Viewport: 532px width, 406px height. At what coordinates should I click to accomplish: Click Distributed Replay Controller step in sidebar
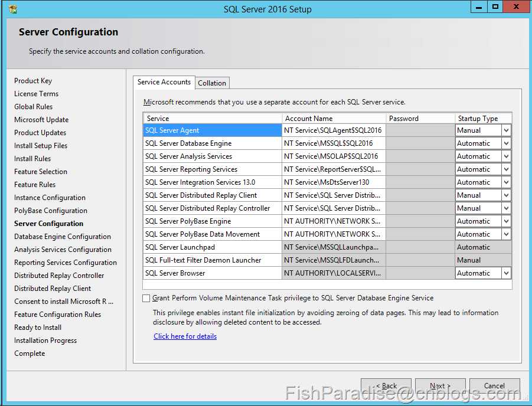pos(59,276)
